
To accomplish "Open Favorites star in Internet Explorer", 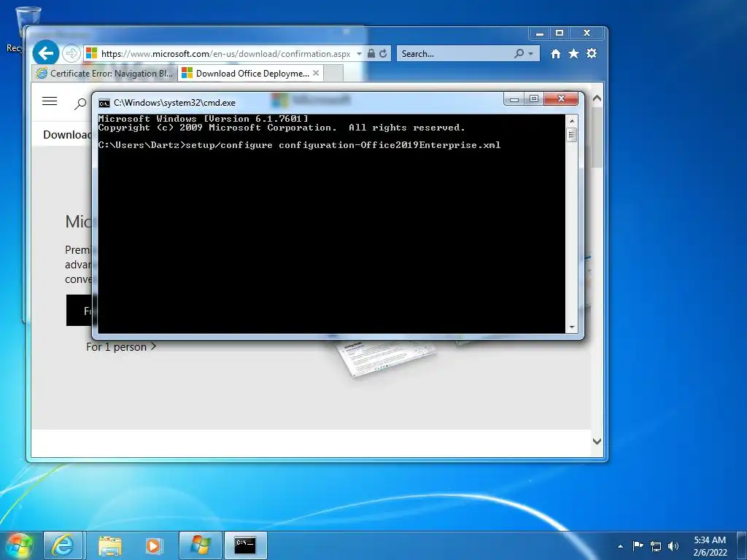I will (x=573, y=53).
